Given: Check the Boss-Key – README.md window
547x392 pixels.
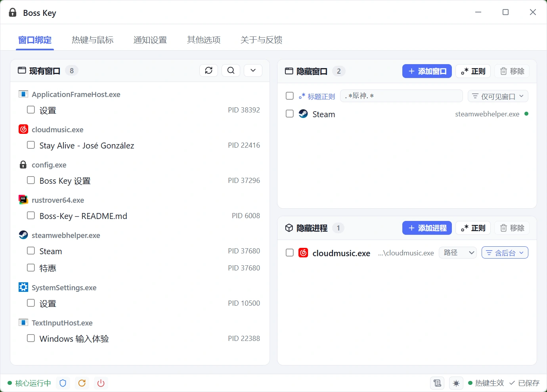Looking at the screenshot, I should click(31, 215).
